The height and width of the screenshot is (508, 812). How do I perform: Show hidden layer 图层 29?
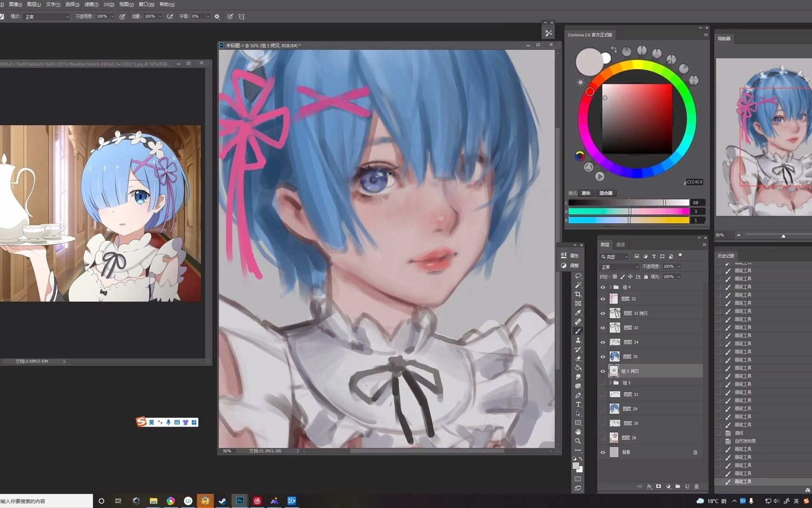pos(603,409)
